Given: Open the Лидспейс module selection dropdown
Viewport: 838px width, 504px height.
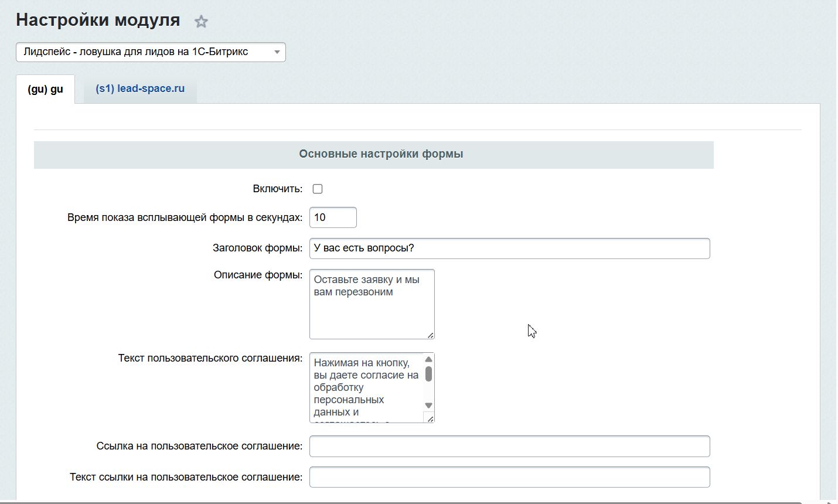Looking at the screenshot, I should point(151,52).
